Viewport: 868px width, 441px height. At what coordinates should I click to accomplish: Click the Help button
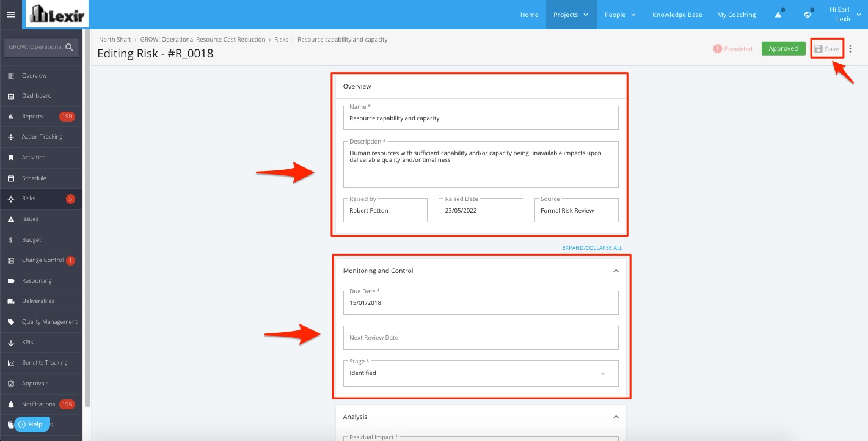32,424
